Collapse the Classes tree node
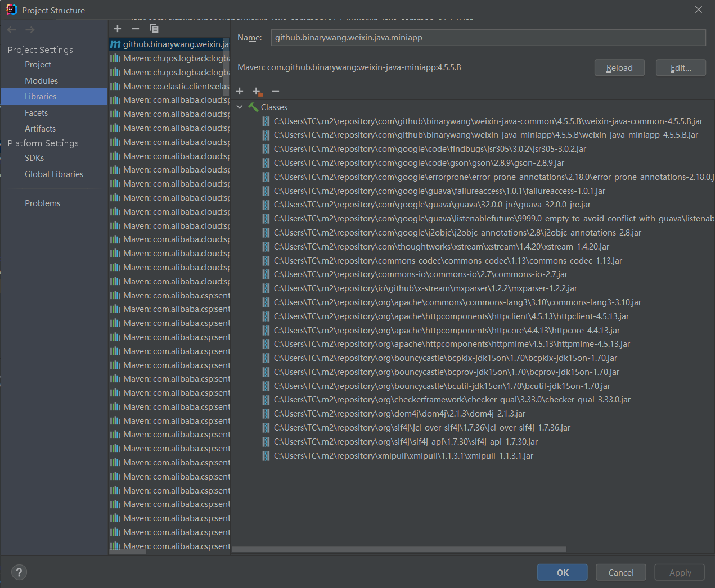Screen dimensions: 715x588 (x=240, y=107)
